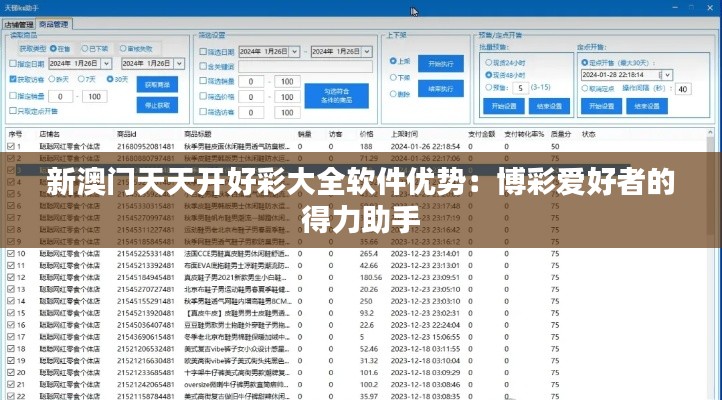Screen dimensions: 722x400
Task: Select the 现货24小时 presale radio
Action: [x=489, y=62]
